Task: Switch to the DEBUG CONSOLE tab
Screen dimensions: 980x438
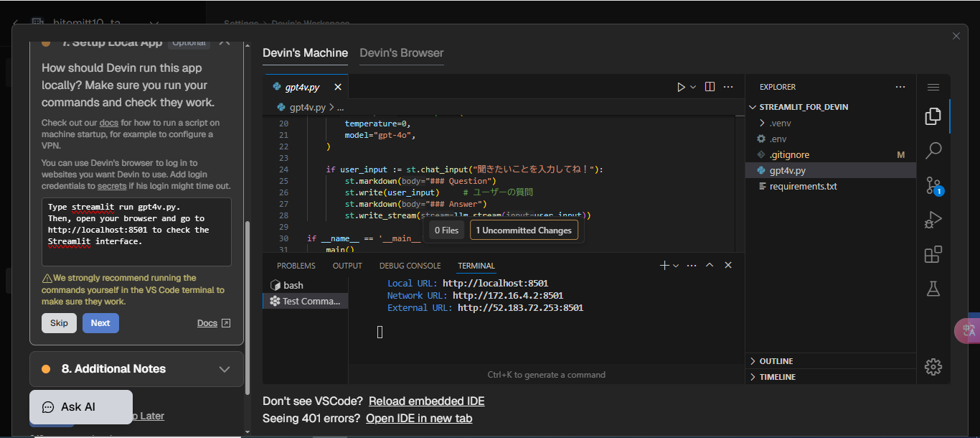Action: pyautogui.click(x=410, y=266)
